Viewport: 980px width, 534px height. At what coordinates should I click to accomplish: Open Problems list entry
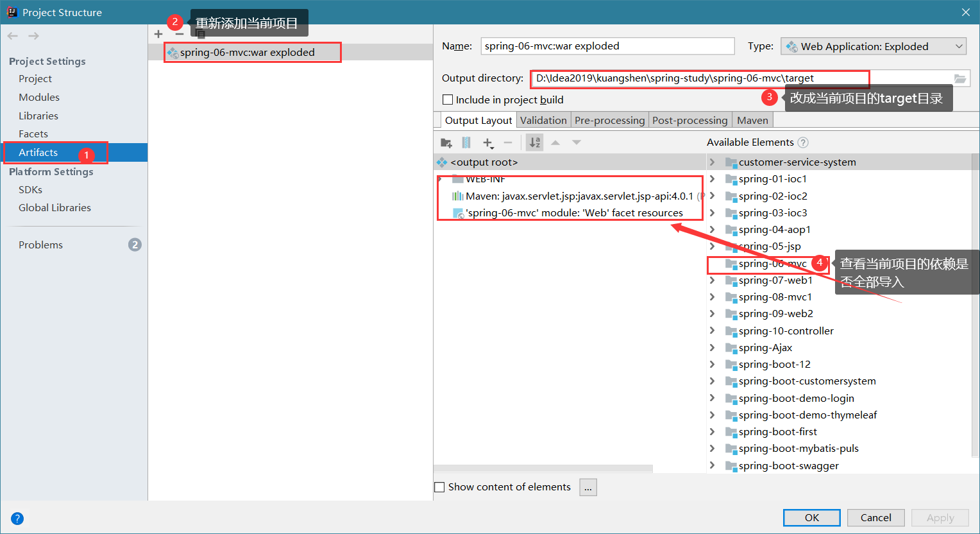40,245
